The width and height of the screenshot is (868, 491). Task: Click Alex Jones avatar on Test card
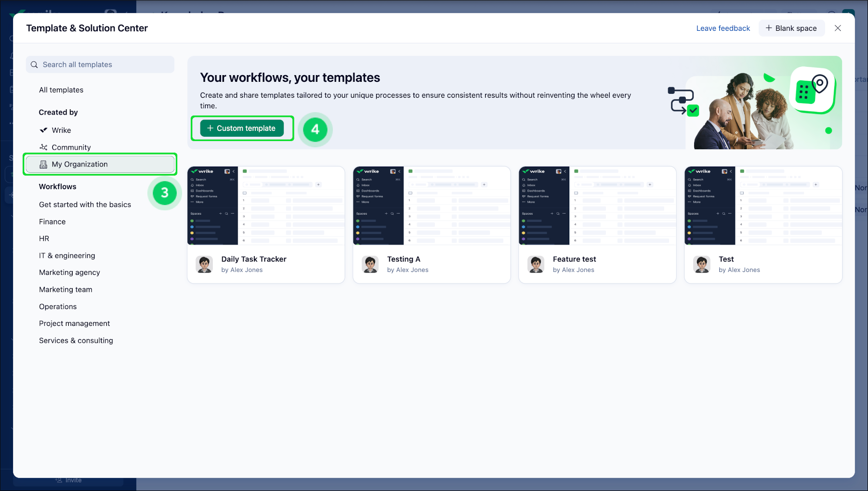click(702, 264)
